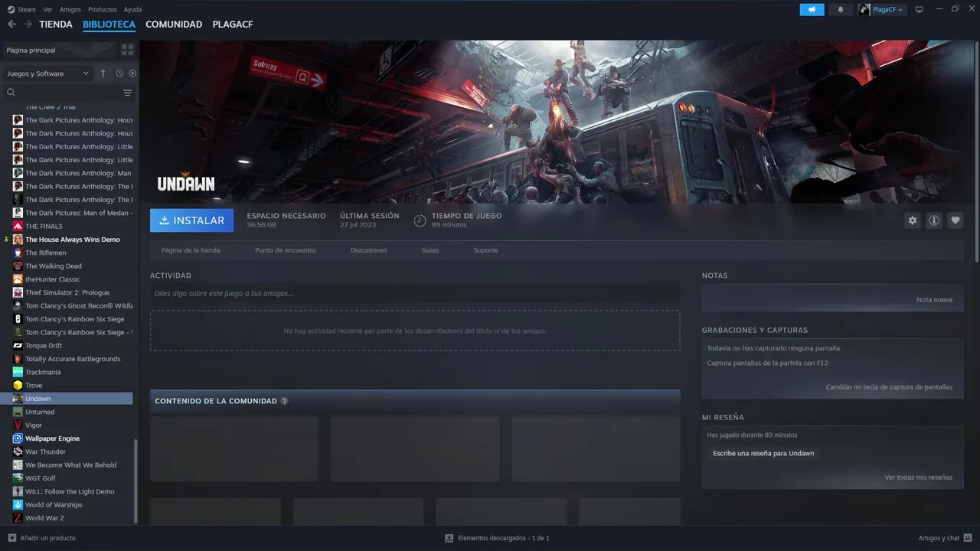Select THE FINALS game icon
980x551 pixels.
tap(18, 227)
